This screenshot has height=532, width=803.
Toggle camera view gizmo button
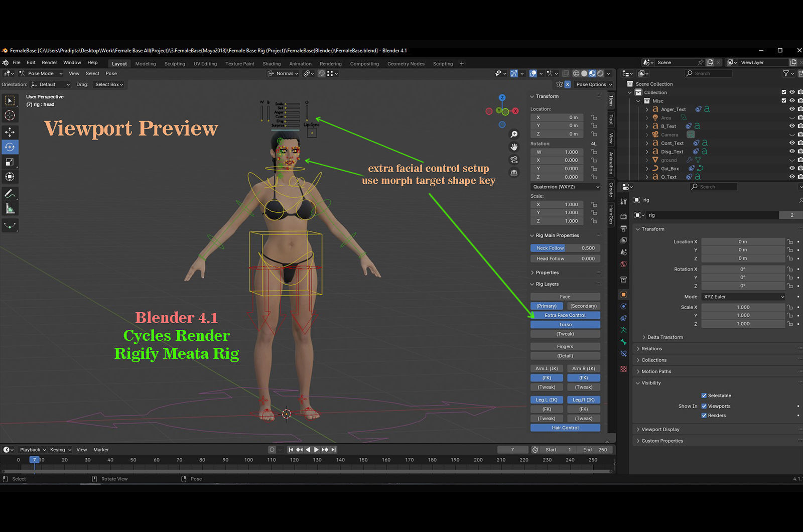[514, 160]
